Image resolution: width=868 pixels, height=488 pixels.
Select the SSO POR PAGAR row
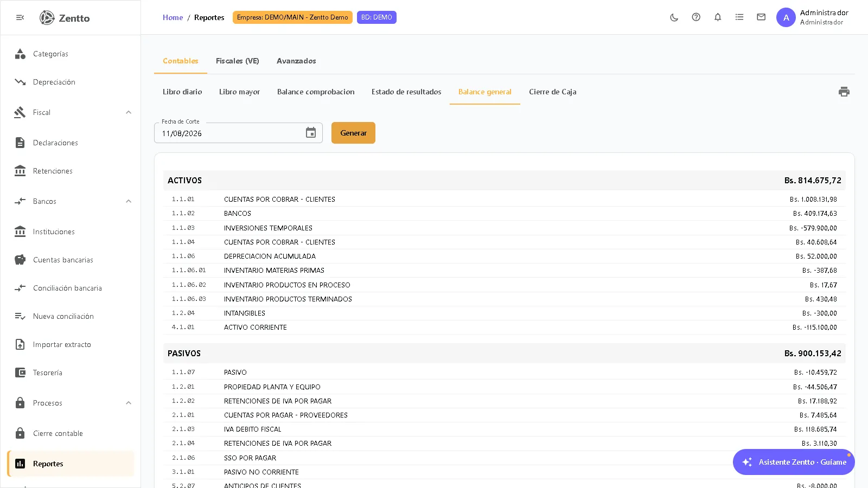coord(505,458)
